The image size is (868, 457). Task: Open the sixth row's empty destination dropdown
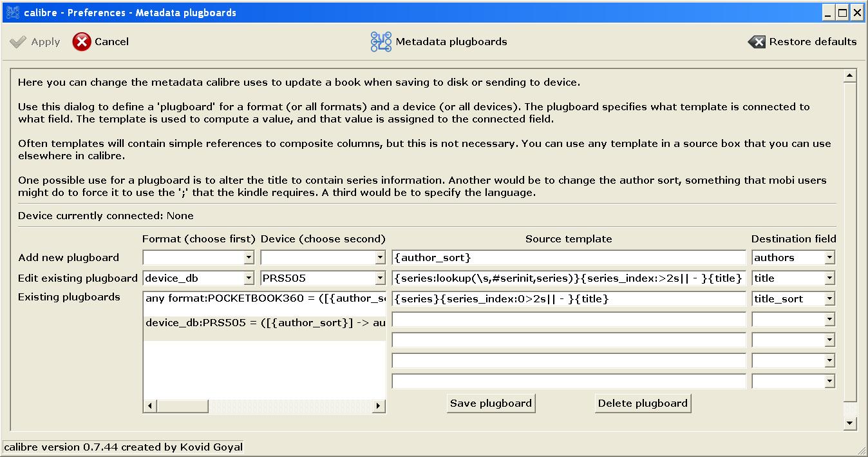tap(829, 361)
